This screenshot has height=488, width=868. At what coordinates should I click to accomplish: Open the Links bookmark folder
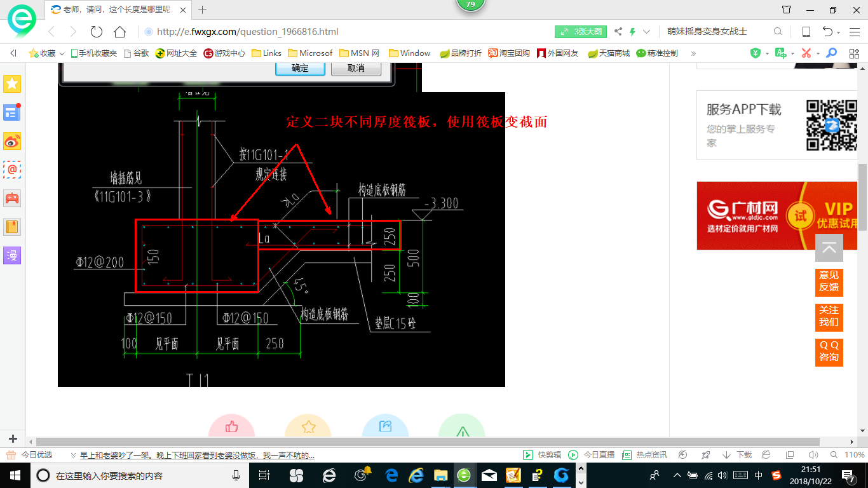(x=267, y=53)
